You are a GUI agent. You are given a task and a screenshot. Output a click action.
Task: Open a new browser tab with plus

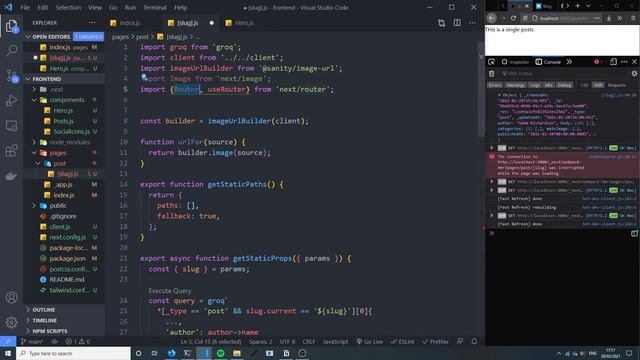coord(578,6)
